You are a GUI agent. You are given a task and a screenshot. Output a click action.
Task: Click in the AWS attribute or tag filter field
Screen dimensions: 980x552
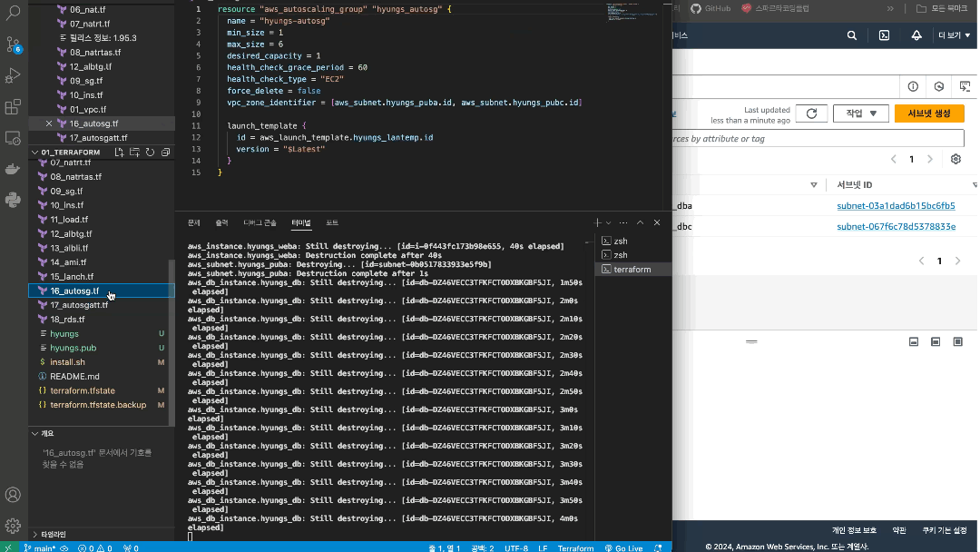[818, 139]
